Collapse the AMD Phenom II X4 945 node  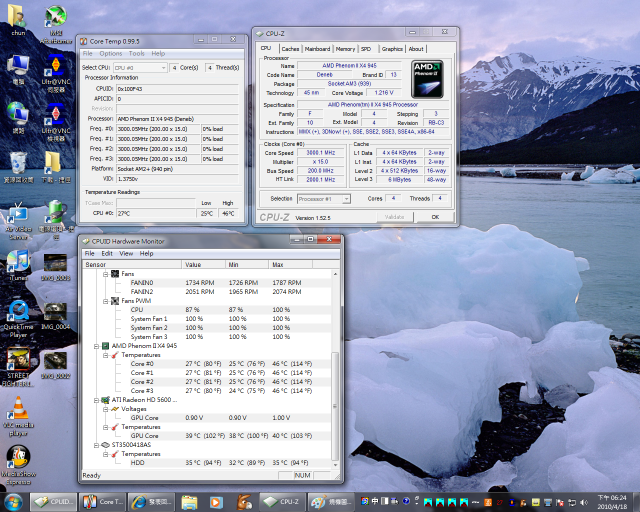click(x=96, y=346)
